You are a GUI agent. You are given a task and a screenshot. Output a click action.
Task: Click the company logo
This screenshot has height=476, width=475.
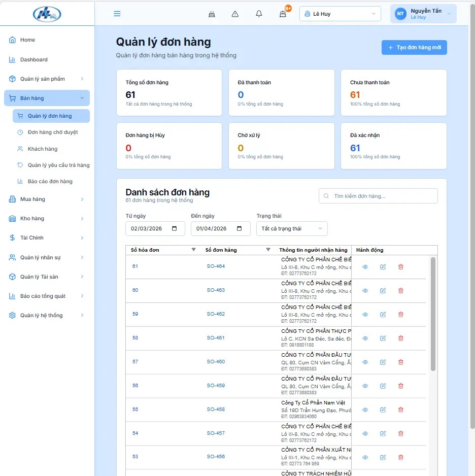point(47,14)
